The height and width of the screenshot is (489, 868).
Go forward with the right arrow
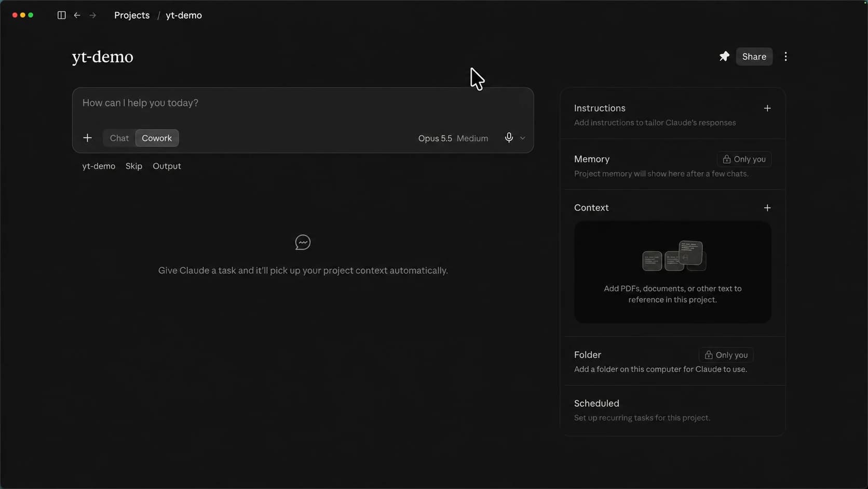pyautogui.click(x=92, y=15)
